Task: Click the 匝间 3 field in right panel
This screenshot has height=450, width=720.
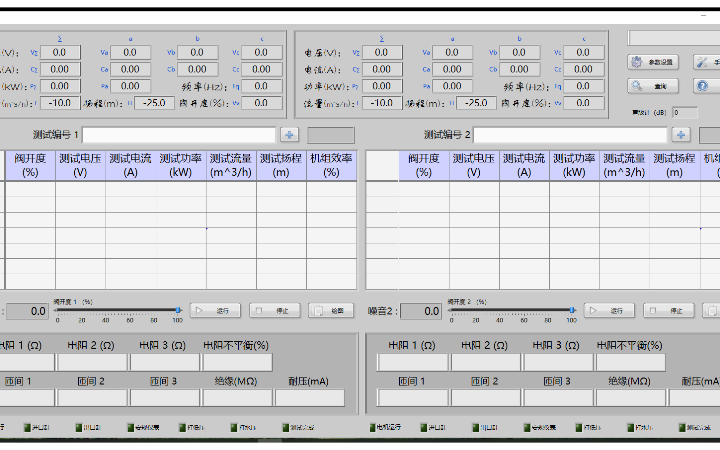Action: [558, 398]
